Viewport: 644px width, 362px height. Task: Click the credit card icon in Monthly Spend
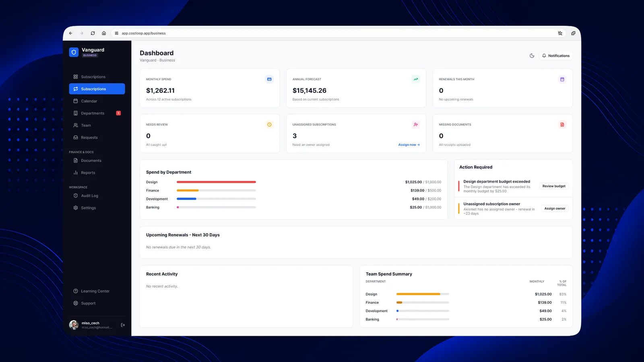tap(269, 79)
